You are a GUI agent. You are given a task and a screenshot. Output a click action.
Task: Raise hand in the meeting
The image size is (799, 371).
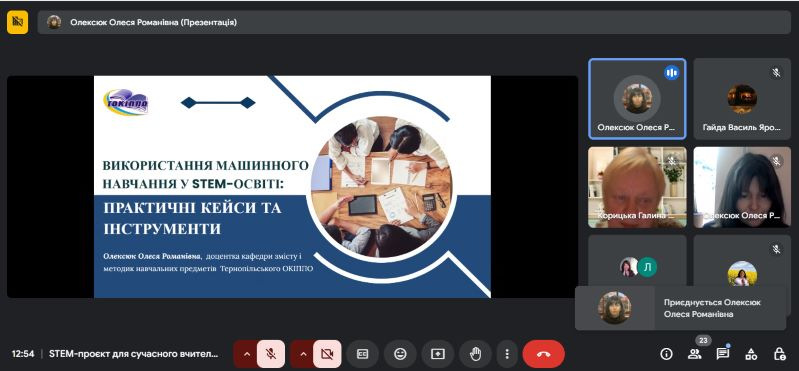pyautogui.click(x=475, y=354)
